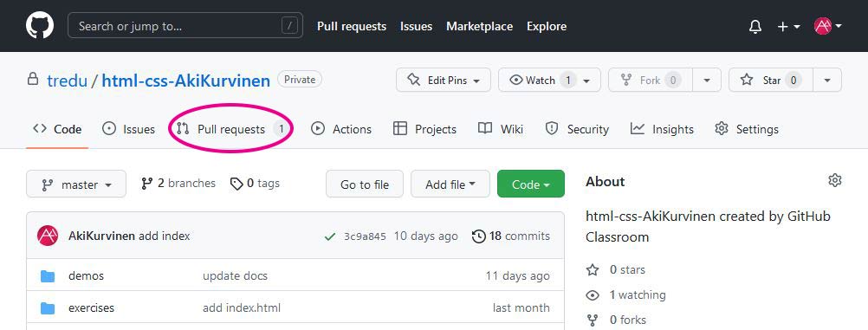The width and height of the screenshot is (868, 330).
Task: Switch to the Code tab
Action: coord(57,129)
